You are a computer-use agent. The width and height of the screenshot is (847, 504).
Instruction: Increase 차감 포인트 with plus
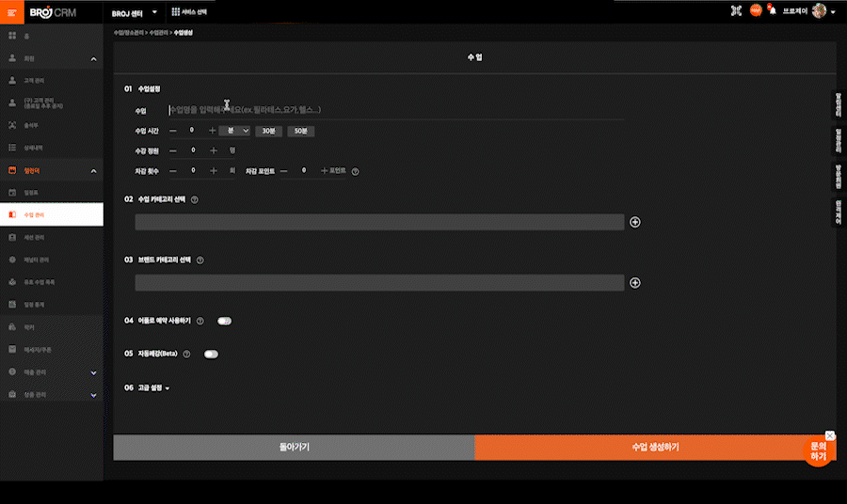tap(324, 171)
